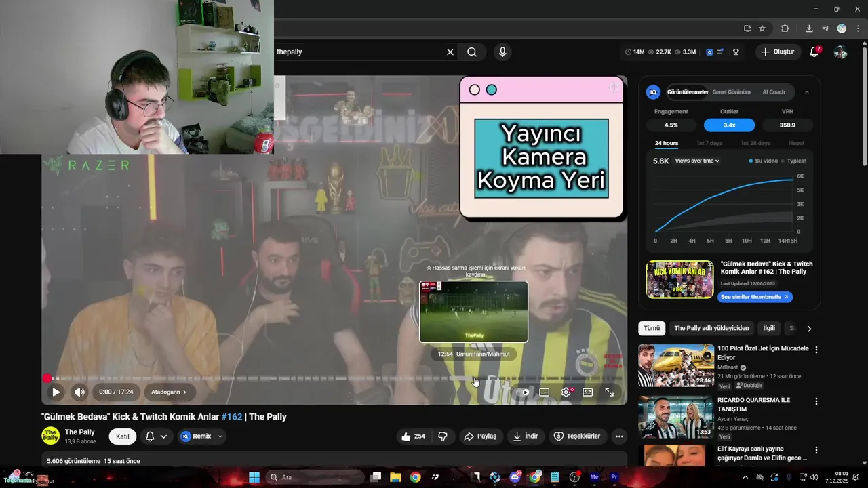This screenshot has width=868, height=488.
Task: Open The Pally channel name link
Action: pyautogui.click(x=80, y=432)
